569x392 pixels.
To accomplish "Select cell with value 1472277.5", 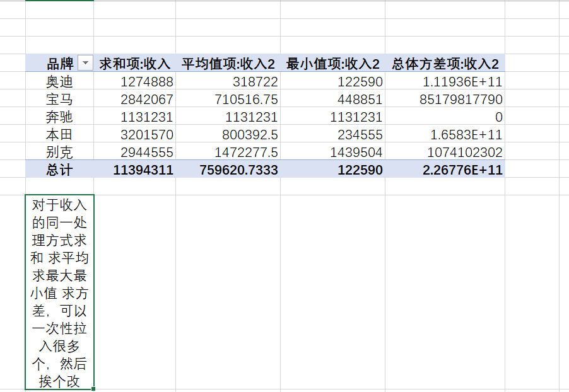I will tap(228, 152).
